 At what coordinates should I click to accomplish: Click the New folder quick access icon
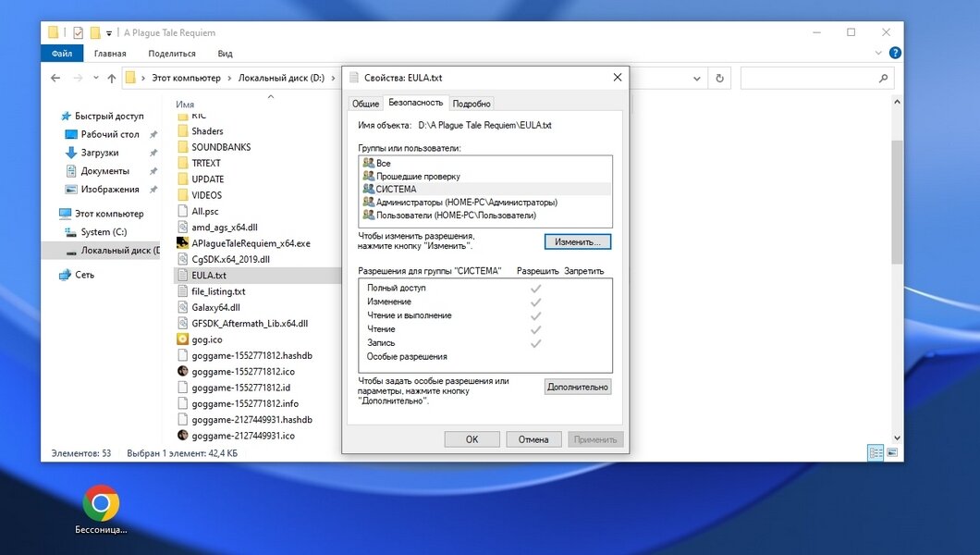[95, 32]
